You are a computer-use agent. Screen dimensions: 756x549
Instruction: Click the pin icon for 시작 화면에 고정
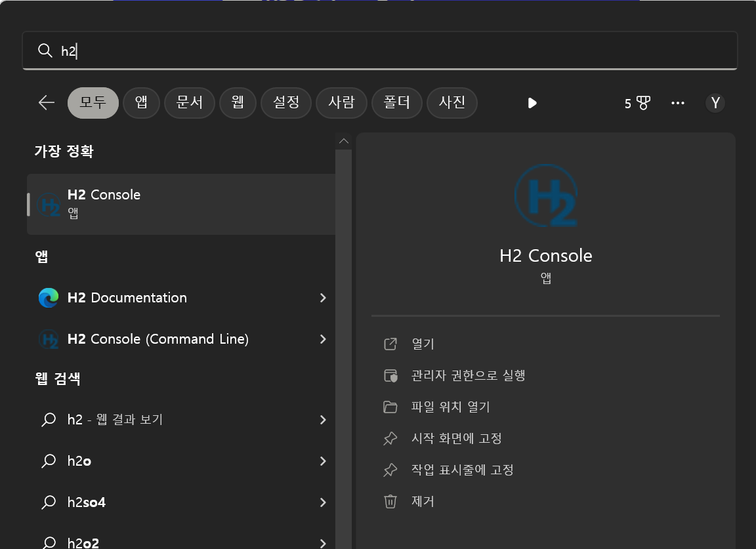[390, 438]
